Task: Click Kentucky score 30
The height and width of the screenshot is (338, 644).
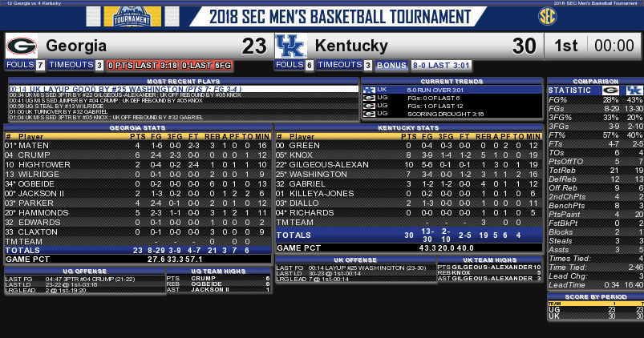Action: pyautogui.click(x=524, y=46)
